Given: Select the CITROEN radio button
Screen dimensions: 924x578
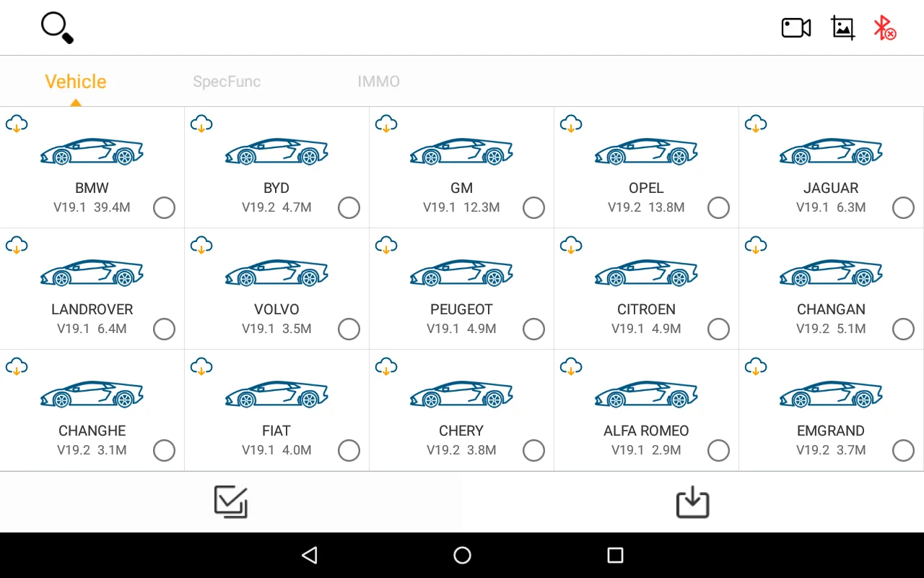Looking at the screenshot, I should tap(718, 329).
